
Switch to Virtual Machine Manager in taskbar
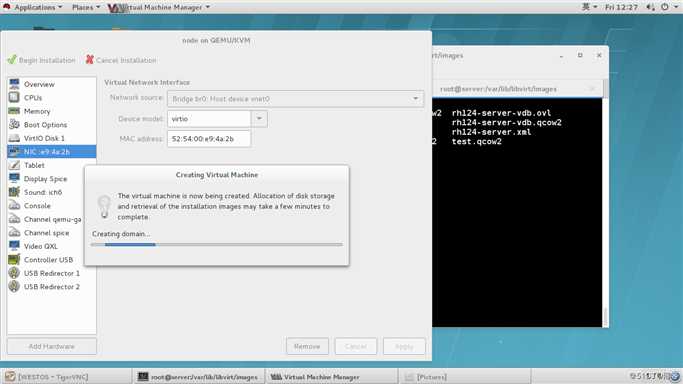331,377
